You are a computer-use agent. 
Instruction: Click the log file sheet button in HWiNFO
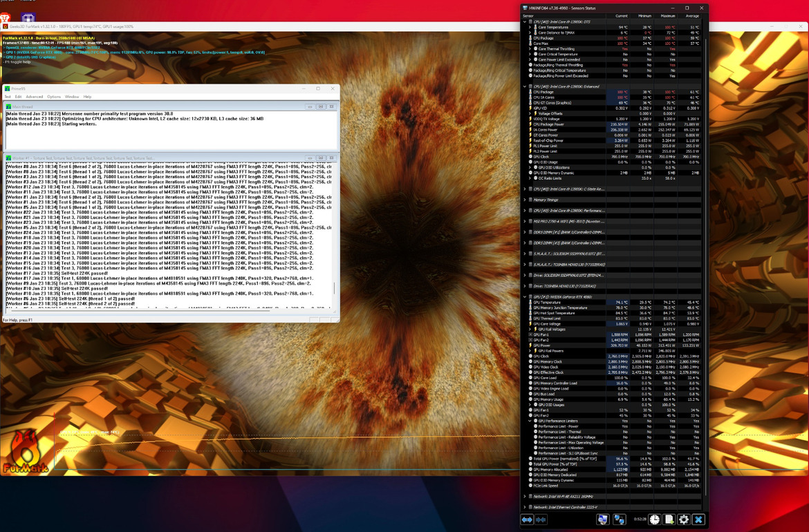669,520
